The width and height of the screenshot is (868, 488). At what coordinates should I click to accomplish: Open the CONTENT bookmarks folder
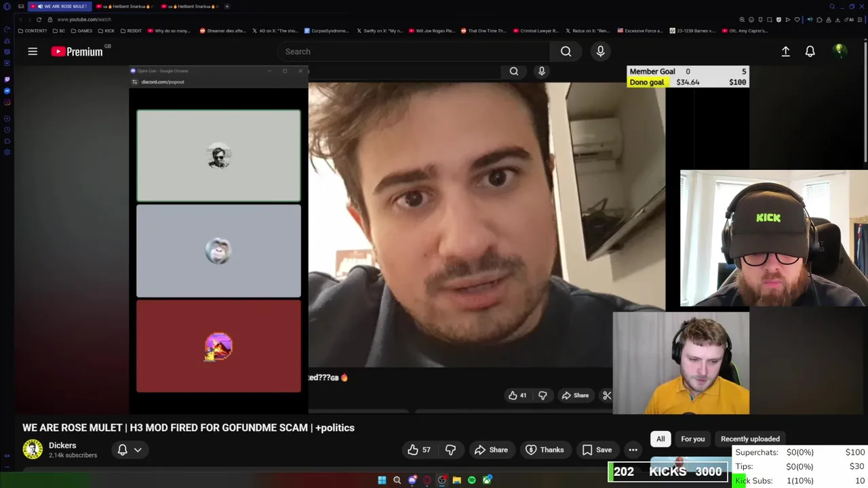click(x=33, y=30)
